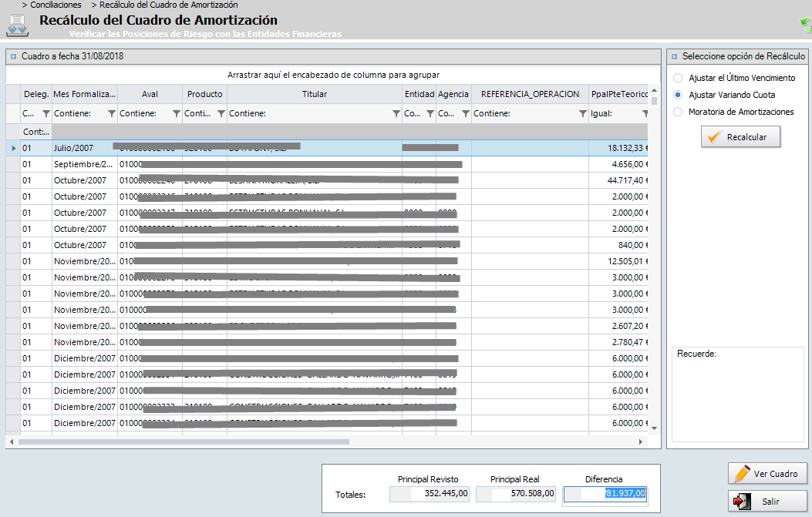
Task: Click the horizontal scrollbar right arrow
Action: (x=641, y=442)
